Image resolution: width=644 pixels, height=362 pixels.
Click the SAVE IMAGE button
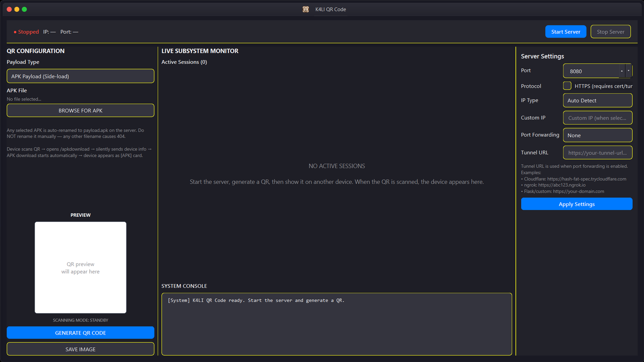[x=80, y=349]
